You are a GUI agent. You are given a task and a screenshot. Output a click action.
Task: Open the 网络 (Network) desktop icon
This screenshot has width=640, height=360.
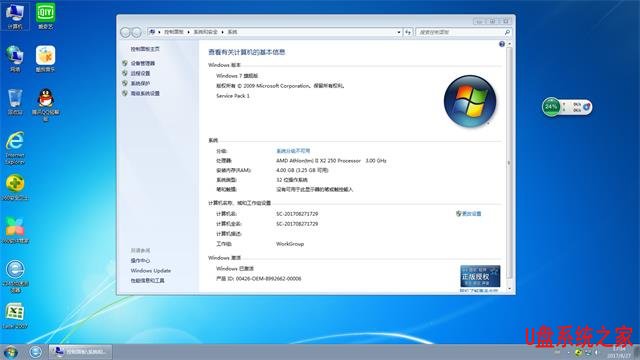pos(15,58)
